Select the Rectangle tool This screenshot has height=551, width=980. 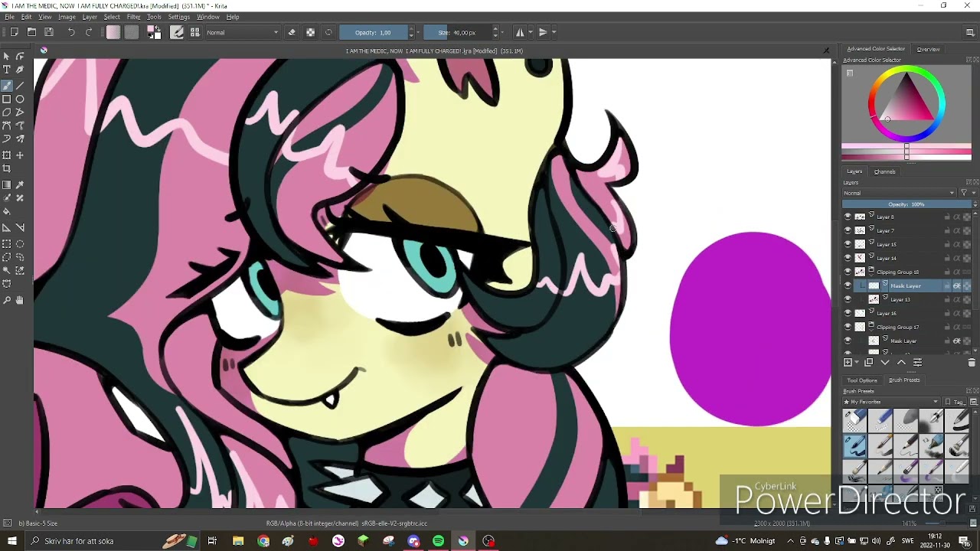click(x=7, y=99)
